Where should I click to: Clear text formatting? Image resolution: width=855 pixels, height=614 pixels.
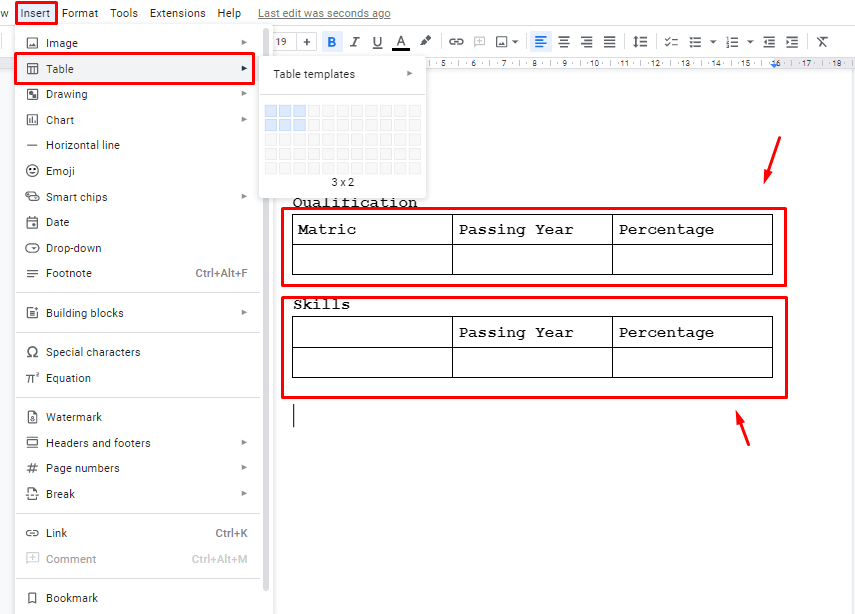pyautogui.click(x=822, y=42)
